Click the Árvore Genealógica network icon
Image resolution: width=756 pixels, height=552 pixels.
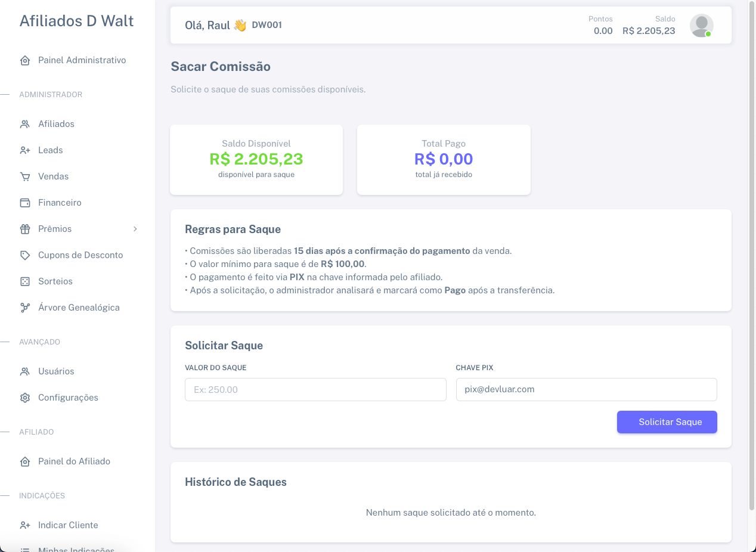(x=25, y=308)
